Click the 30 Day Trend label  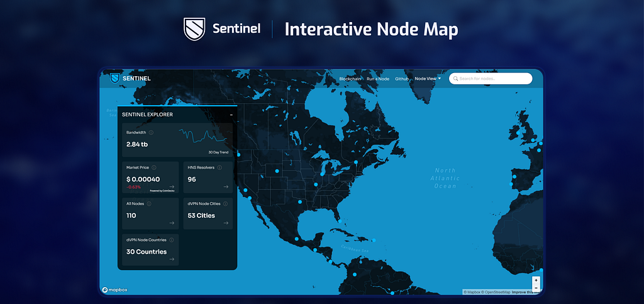pyautogui.click(x=218, y=152)
